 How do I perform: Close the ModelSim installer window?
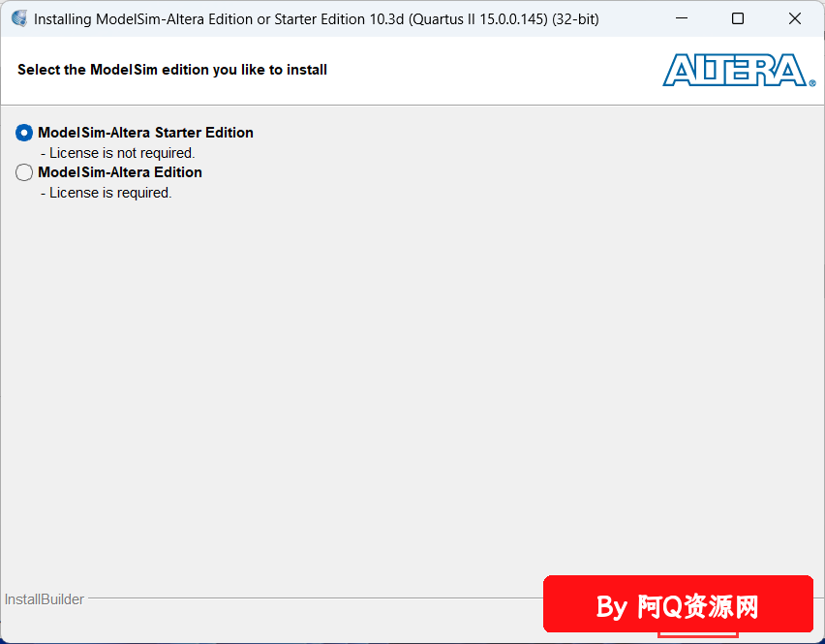coord(794,18)
